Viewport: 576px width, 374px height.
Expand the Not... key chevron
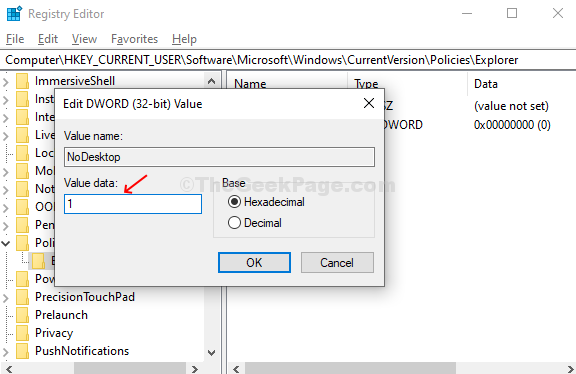6,189
